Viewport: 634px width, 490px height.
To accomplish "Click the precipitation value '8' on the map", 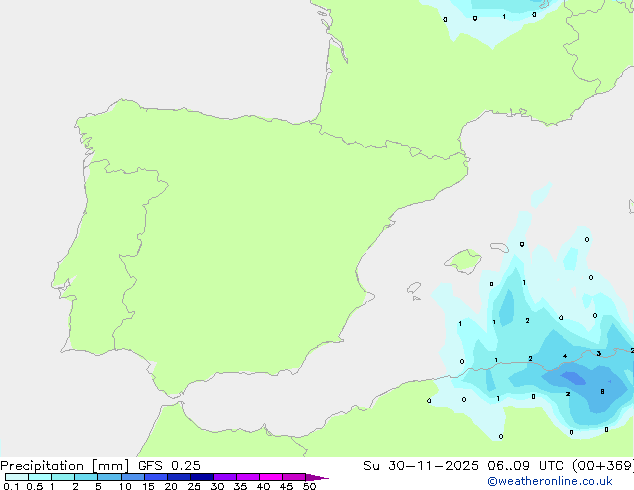I will [602, 391].
